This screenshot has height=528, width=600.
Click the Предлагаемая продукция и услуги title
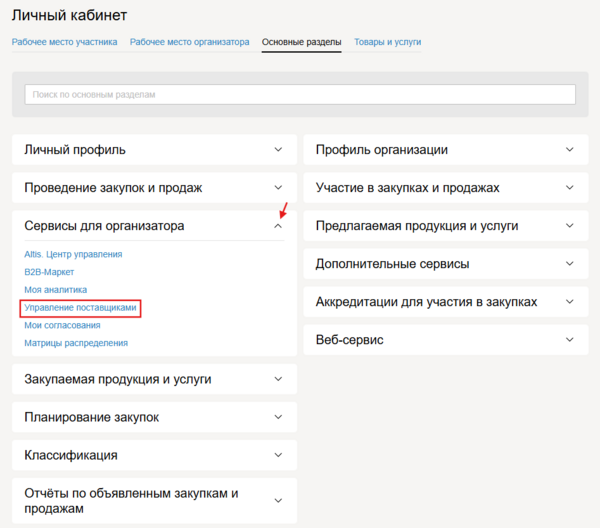[x=417, y=226]
